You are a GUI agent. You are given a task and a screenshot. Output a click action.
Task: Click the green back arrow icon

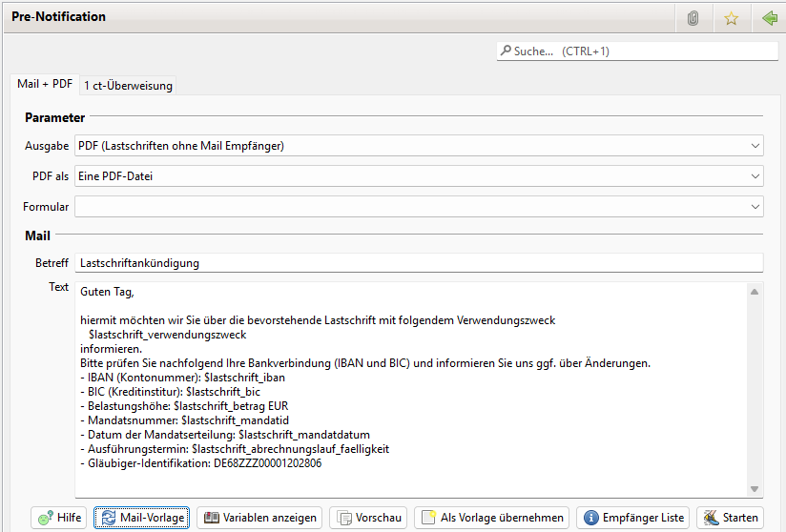[x=769, y=18]
